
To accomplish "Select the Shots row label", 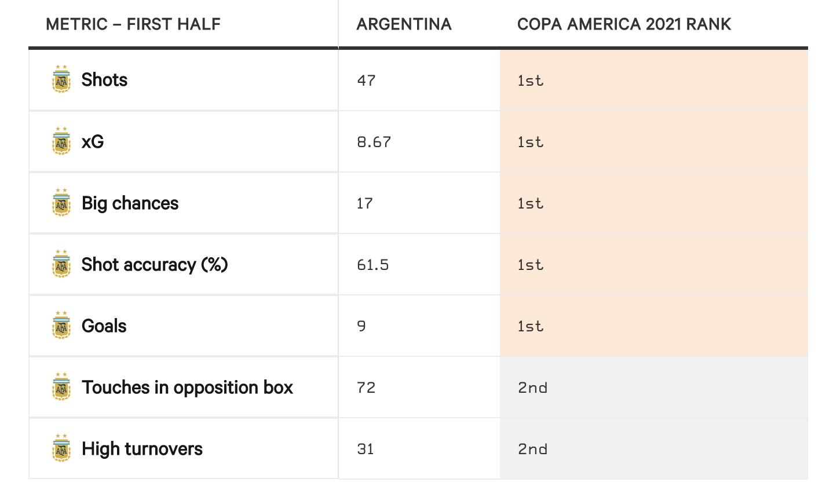I will [104, 80].
